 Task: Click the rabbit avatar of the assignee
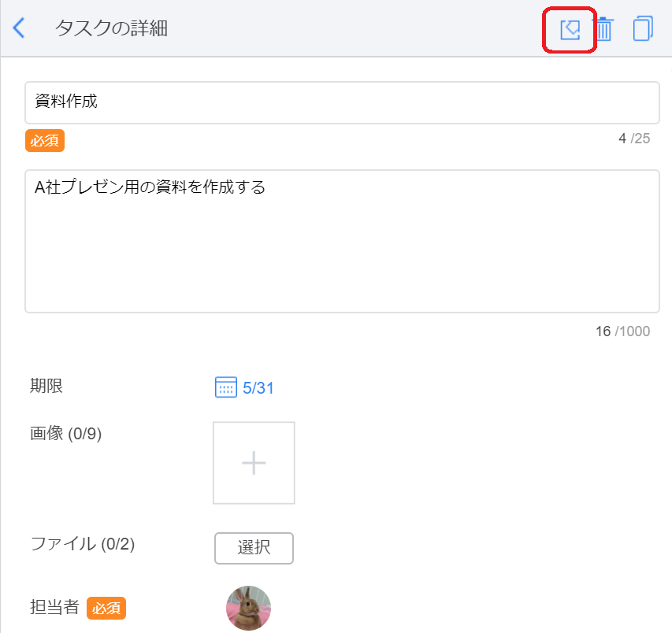pos(248,608)
